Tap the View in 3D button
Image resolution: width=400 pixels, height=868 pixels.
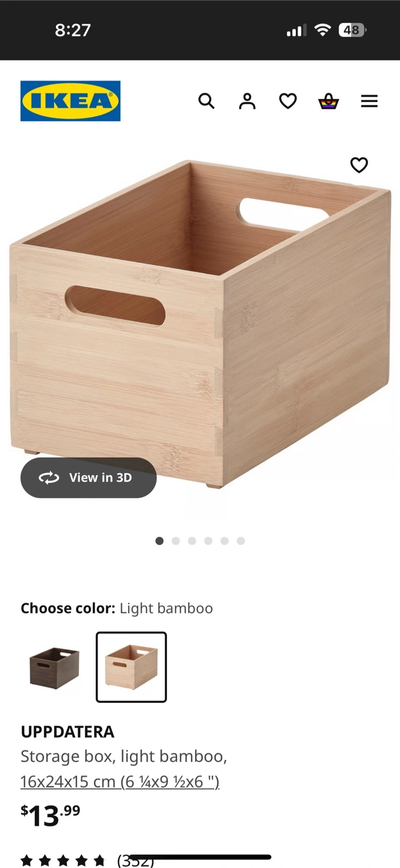tap(89, 477)
